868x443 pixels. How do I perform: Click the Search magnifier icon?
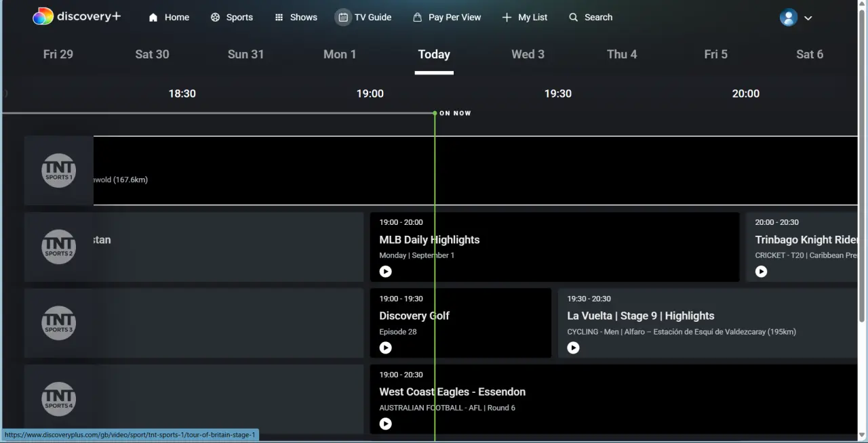(574, 18)
